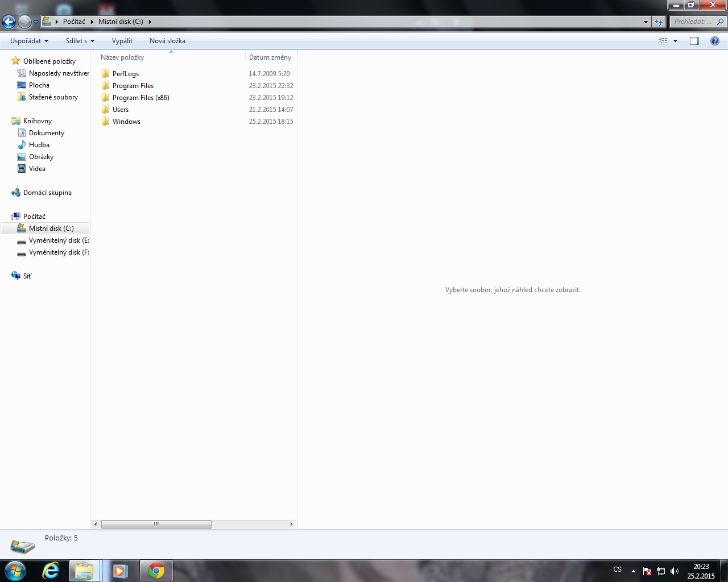Sort by the Datum změny column header

[270, 57]
